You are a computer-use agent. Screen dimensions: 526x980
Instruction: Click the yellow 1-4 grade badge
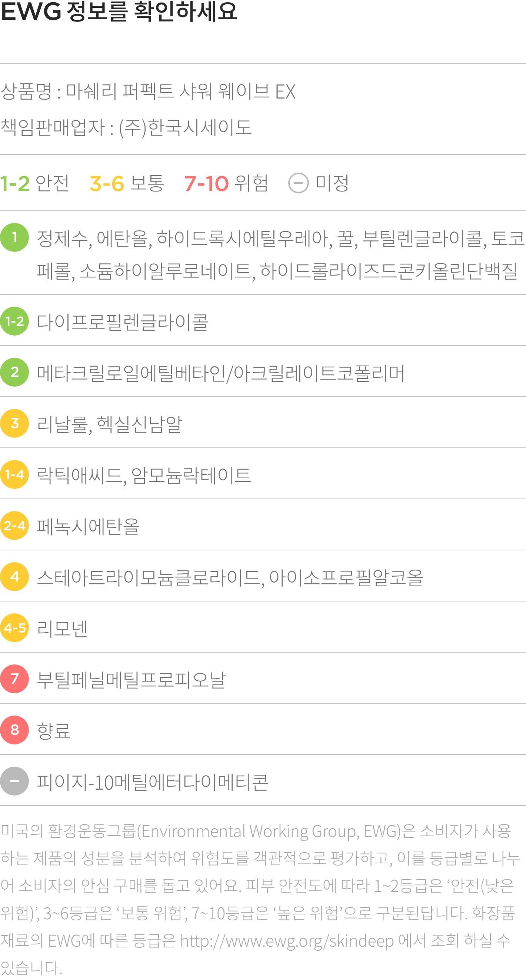click(14, 474)
